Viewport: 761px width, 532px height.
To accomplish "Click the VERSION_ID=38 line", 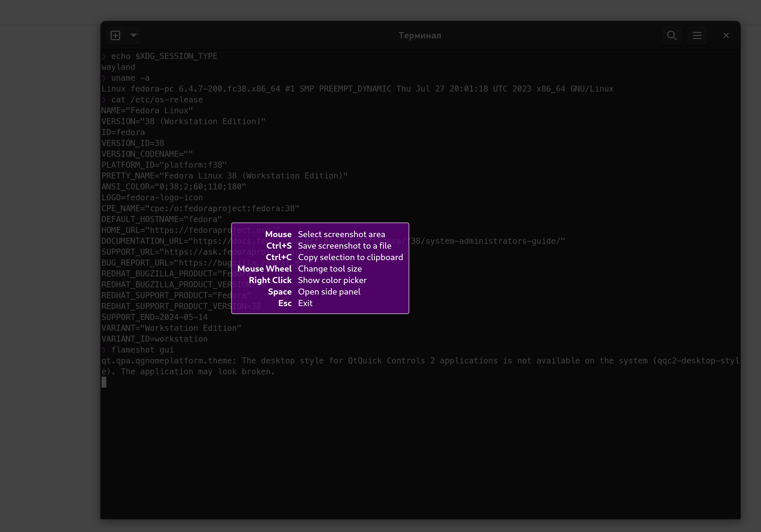I will tap(133, 143).
